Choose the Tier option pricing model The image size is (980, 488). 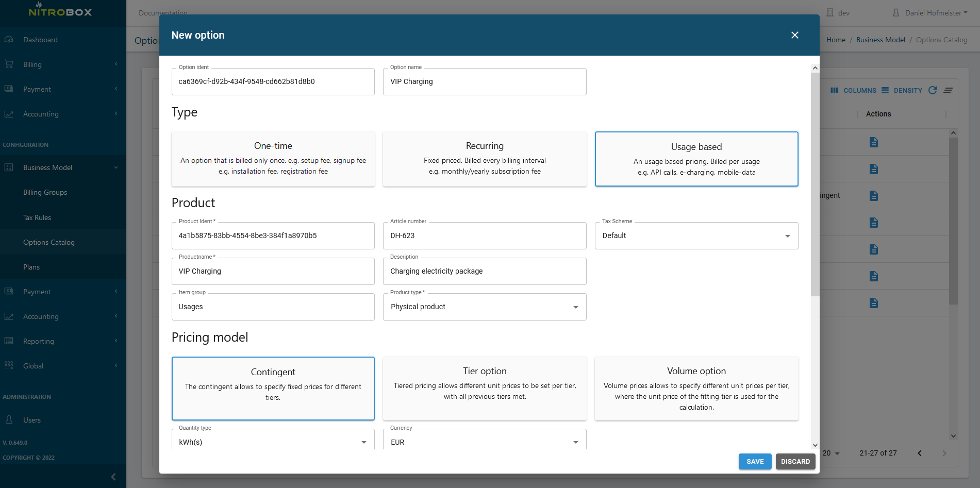click(x=485, y=388)
